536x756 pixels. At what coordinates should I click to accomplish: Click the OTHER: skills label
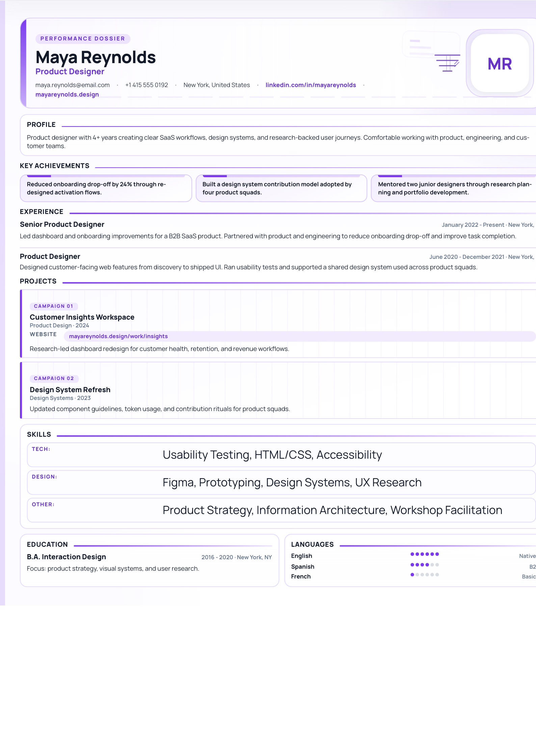pos(43,504)
